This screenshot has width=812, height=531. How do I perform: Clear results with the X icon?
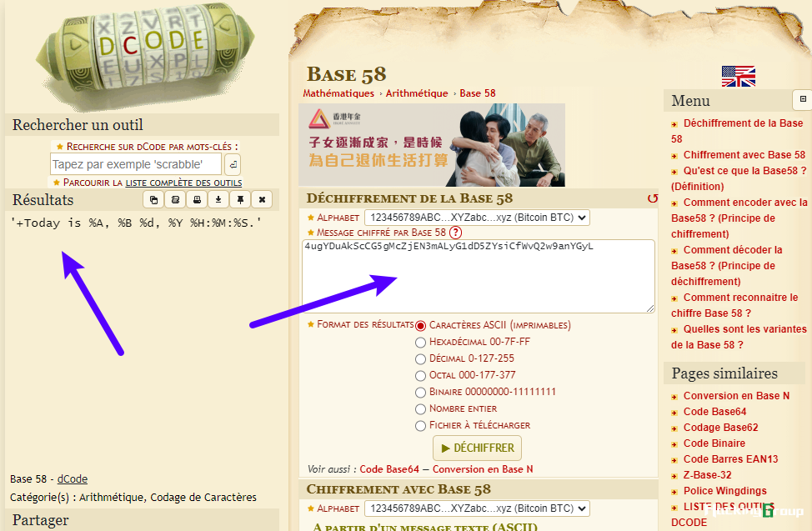tap(262, 199)
